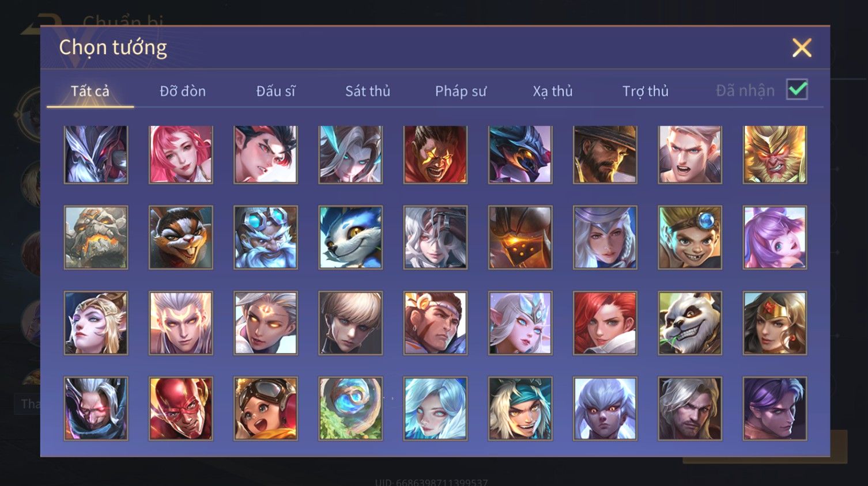Choose the Wonder Woman tiara hero portrait
Image resolution: width=868 pixels, height=486 pixels.
pyautogui.click(x=775, y=322)
